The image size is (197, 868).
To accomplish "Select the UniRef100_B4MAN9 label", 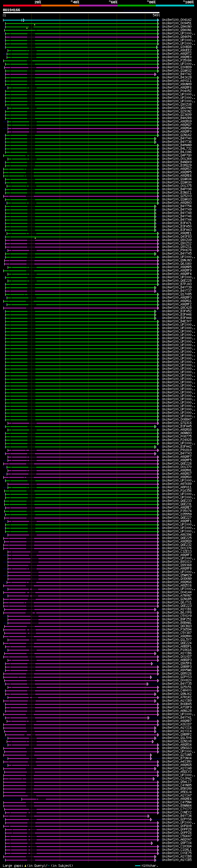I will point(177,145).
